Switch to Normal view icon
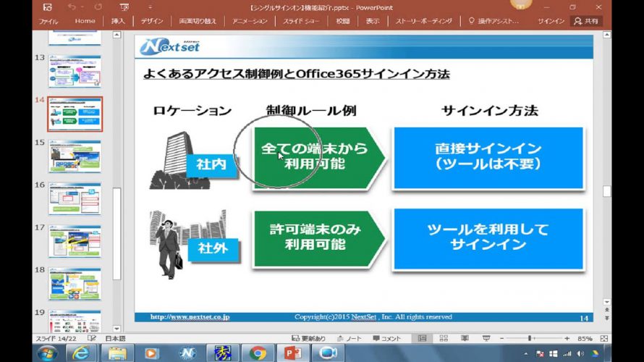The image size is (644, 362). 422,338
